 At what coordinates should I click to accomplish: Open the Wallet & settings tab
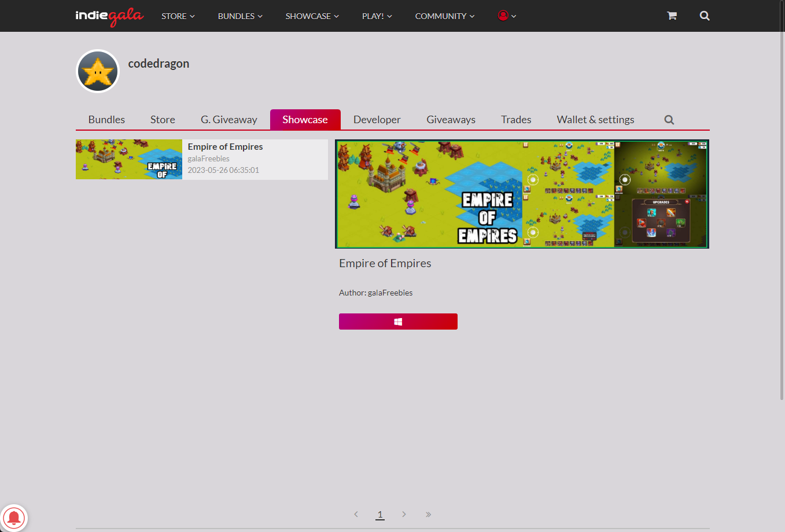(596, 120)
